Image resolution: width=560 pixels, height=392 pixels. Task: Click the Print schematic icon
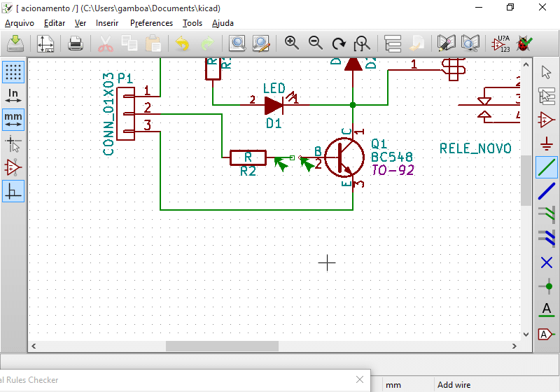(76, 44)
